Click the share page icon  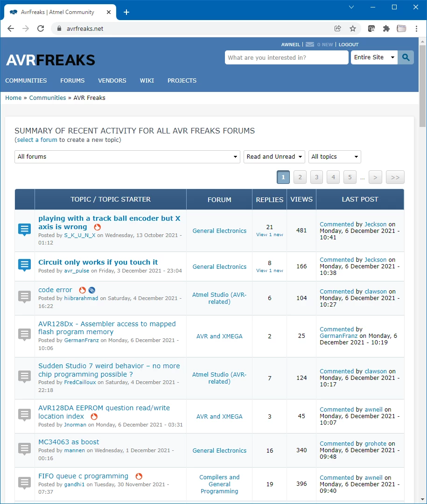coord(337,28)
